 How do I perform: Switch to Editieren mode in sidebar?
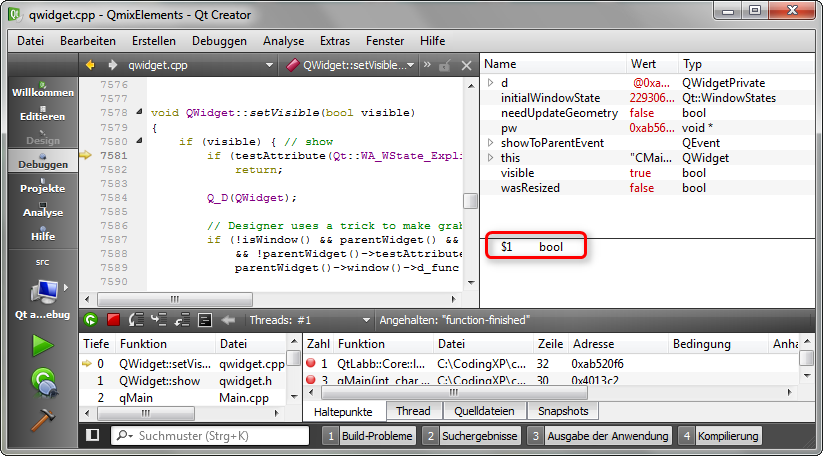42,117
